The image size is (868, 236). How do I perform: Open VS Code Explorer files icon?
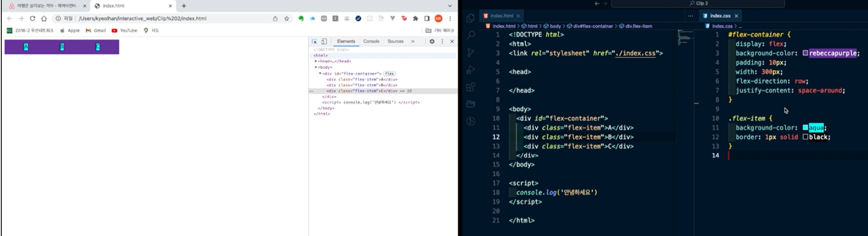click(470, 18)
